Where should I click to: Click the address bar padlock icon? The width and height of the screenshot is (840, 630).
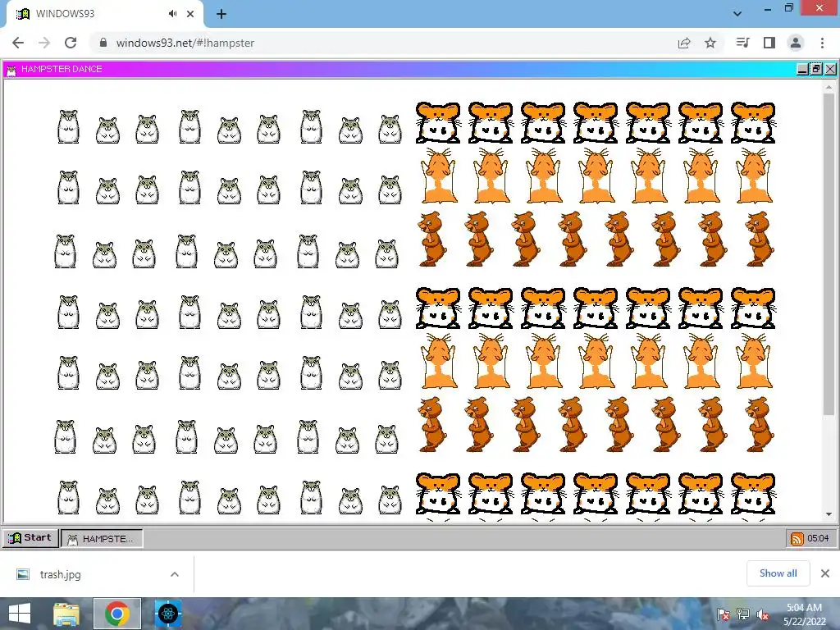pos(103,43)
